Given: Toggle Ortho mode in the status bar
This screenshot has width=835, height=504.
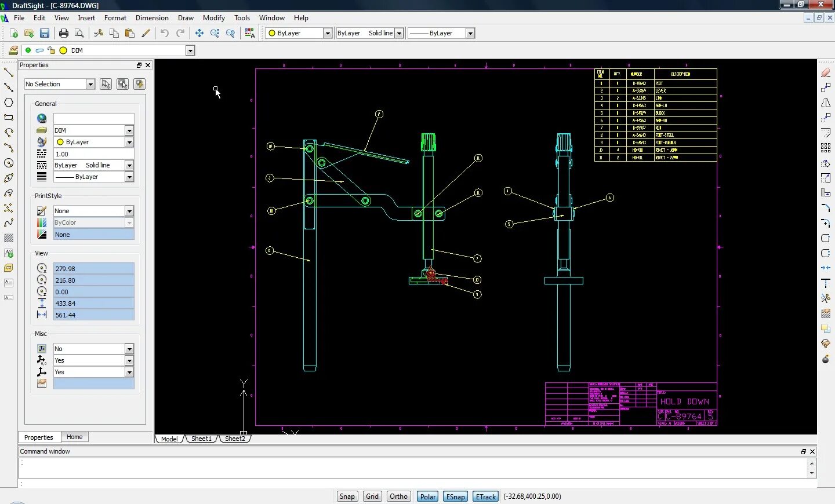Looking at the screenshot, I should coord(398,496).
